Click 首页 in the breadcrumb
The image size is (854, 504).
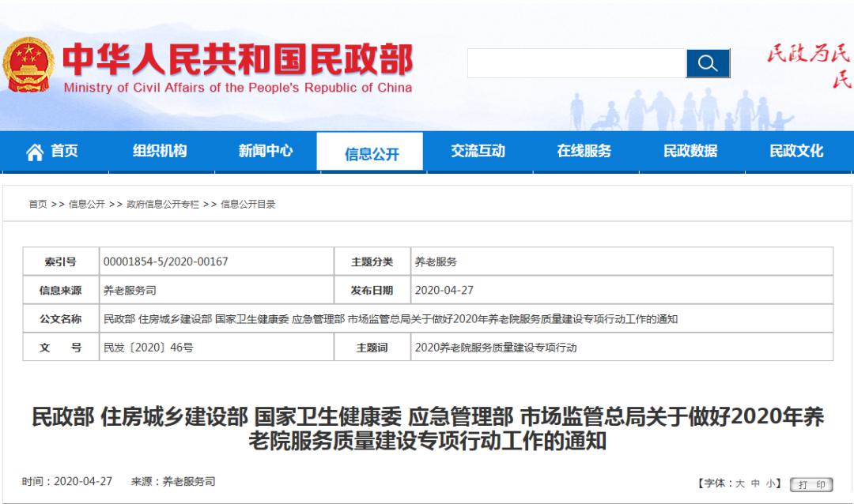(x=38, y=204)
